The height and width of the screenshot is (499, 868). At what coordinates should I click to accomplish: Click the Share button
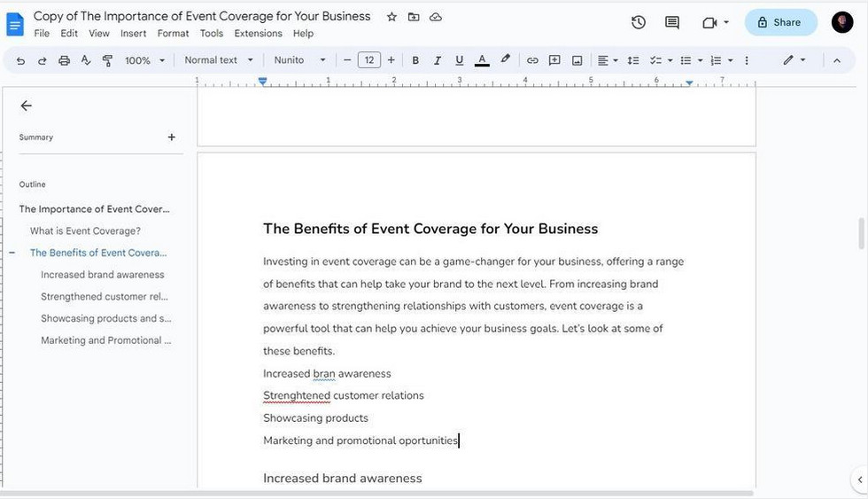tap(780, 22)
